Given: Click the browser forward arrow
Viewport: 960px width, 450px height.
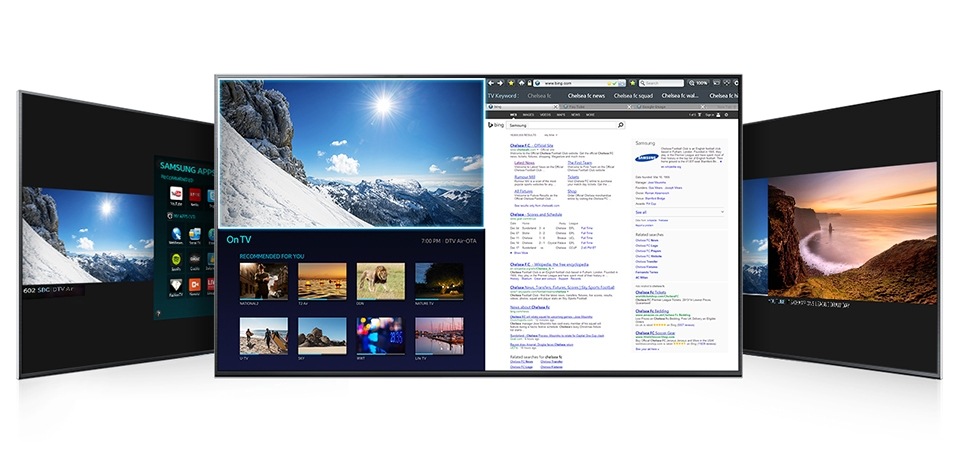Looking at the screenshot, I should click(x=500, y=83).
